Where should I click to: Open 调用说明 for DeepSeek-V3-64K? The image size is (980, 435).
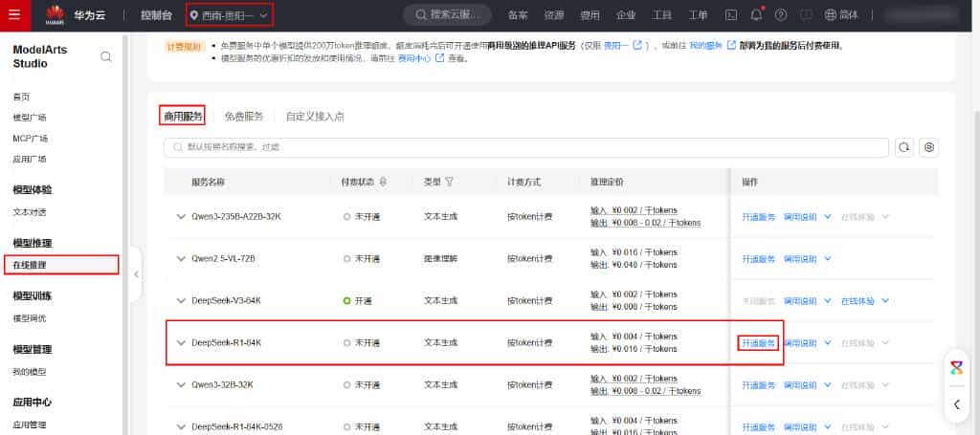pos(801,301)
